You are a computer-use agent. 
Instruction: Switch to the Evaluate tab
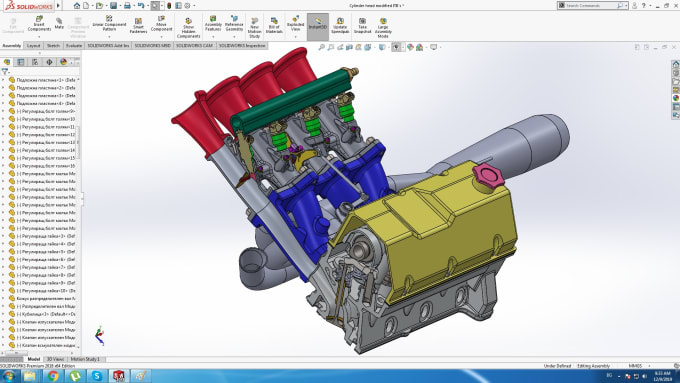[74, 46]
